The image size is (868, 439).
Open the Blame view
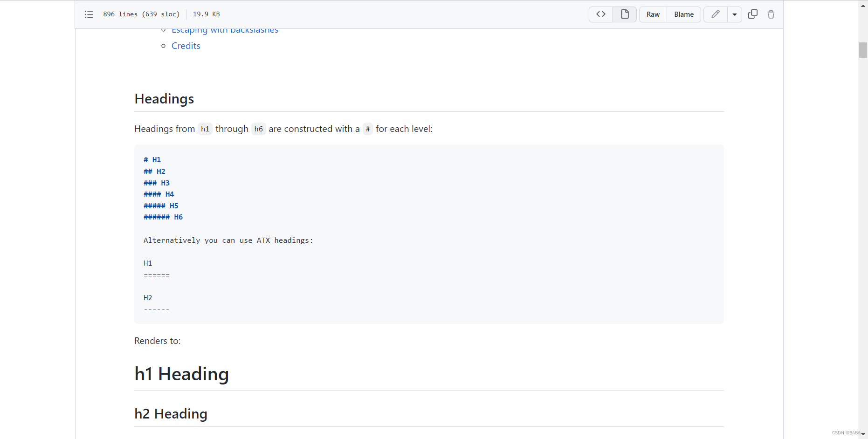click(684, 14)
